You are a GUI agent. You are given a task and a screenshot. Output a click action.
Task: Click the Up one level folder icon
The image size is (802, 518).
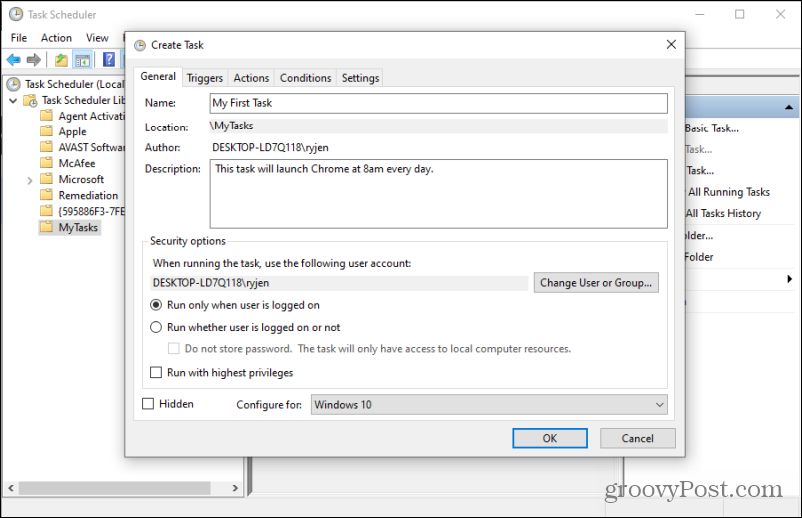(61, 60)
